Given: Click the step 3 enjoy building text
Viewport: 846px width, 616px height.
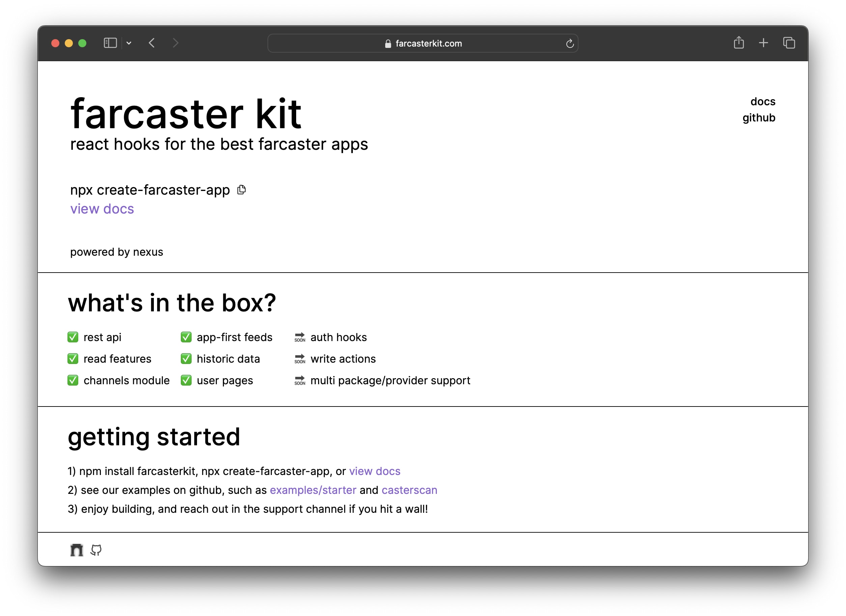Looking at the screenshot, I should (248, 509).
